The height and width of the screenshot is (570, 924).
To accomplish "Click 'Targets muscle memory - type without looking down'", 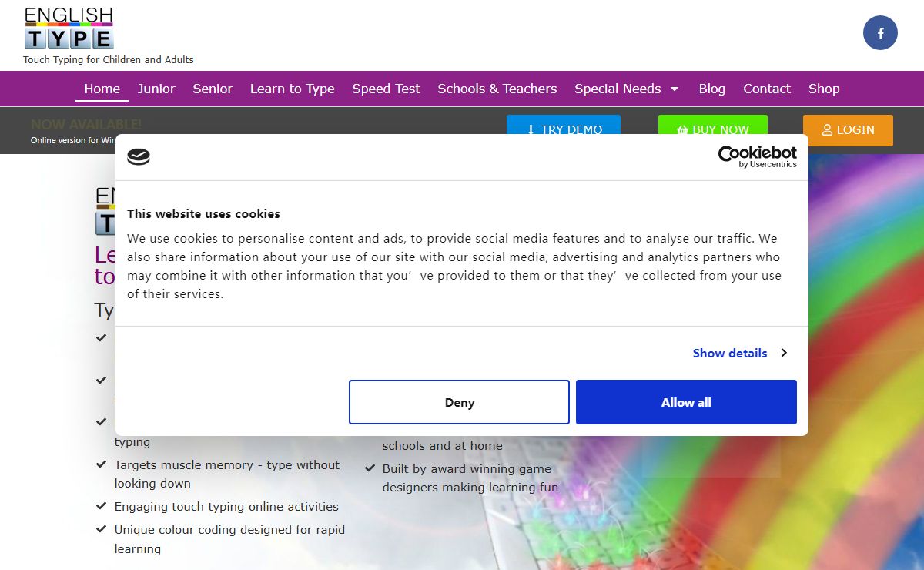I will point(227,474).
